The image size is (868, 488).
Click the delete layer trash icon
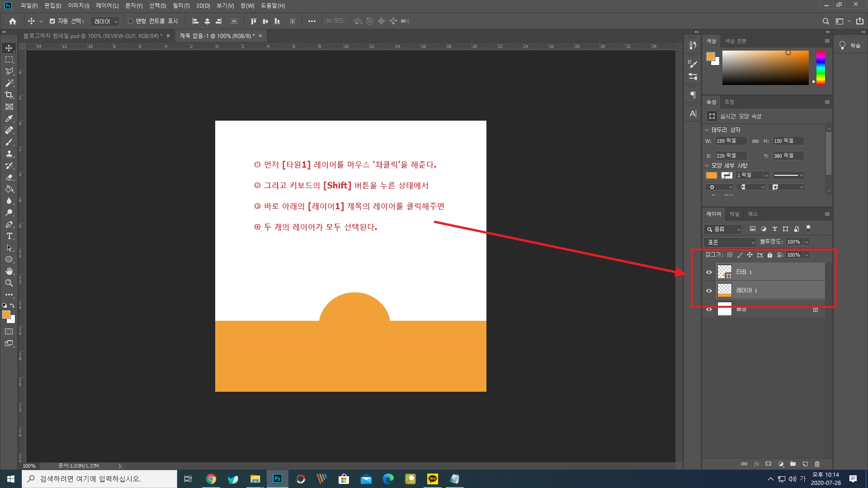[817, 464]
